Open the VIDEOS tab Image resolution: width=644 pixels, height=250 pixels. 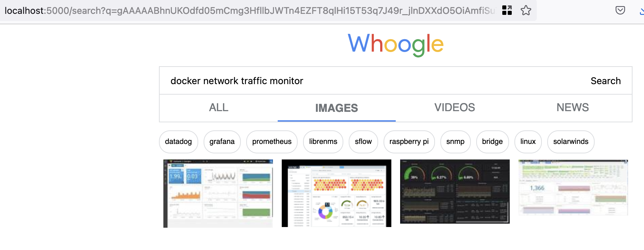[x=455, y=107]
